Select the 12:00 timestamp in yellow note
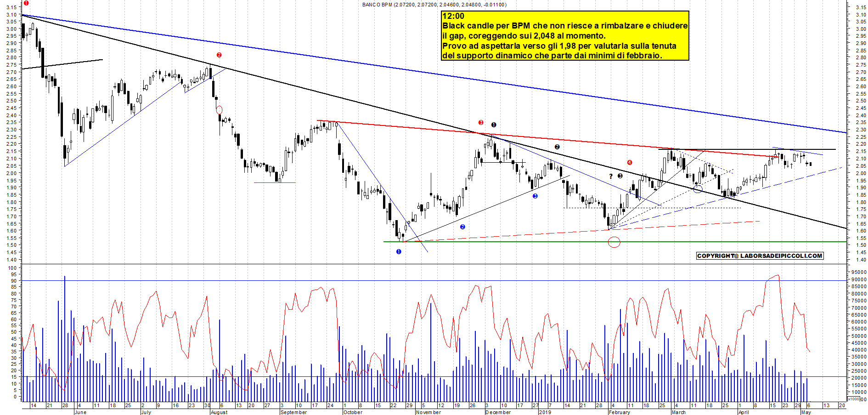 click(453, 16)
